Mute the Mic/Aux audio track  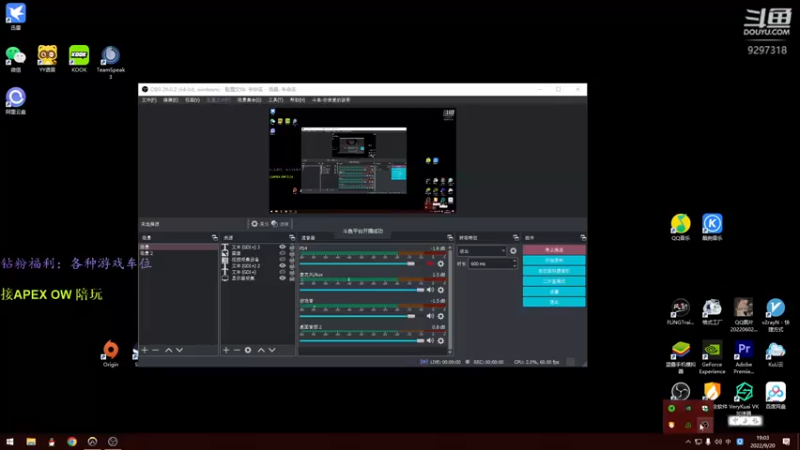(x=430, y=290)
